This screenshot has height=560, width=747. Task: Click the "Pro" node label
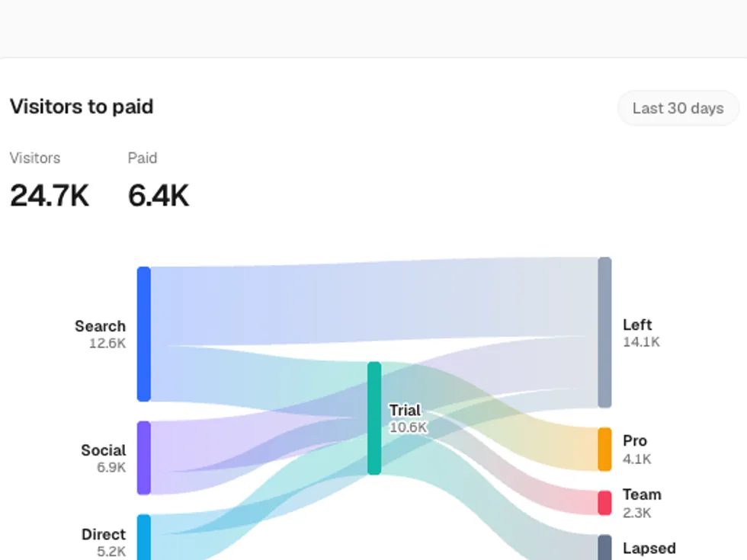(x=634, y=441)
